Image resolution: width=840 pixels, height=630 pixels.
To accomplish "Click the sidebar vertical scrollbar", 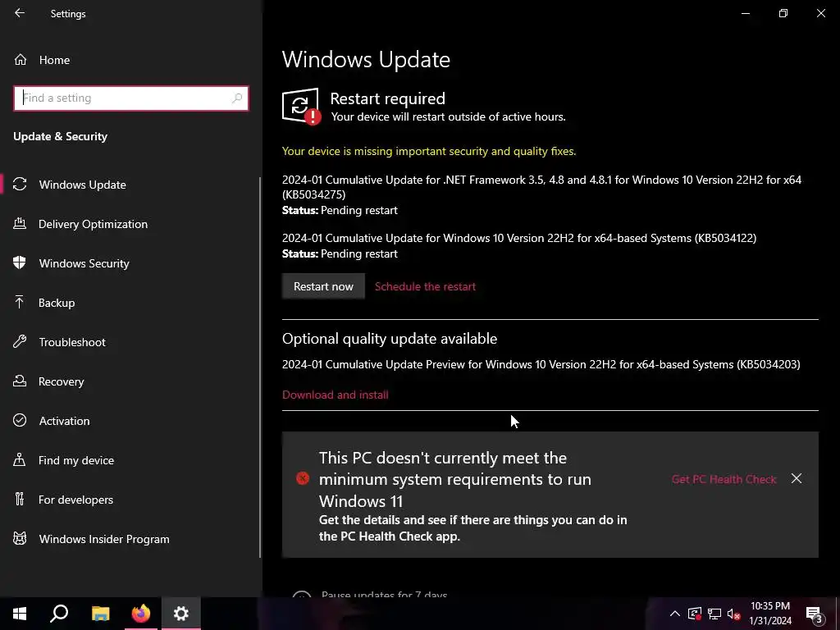I will pos(260,367).
